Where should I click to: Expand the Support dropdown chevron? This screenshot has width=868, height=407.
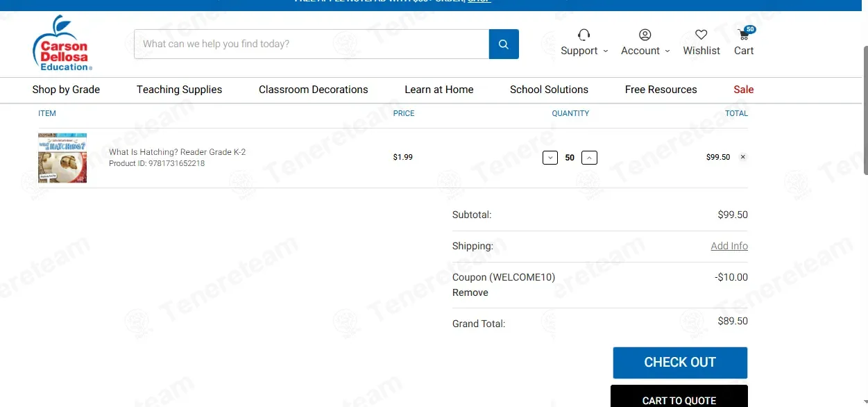[605, 51]
